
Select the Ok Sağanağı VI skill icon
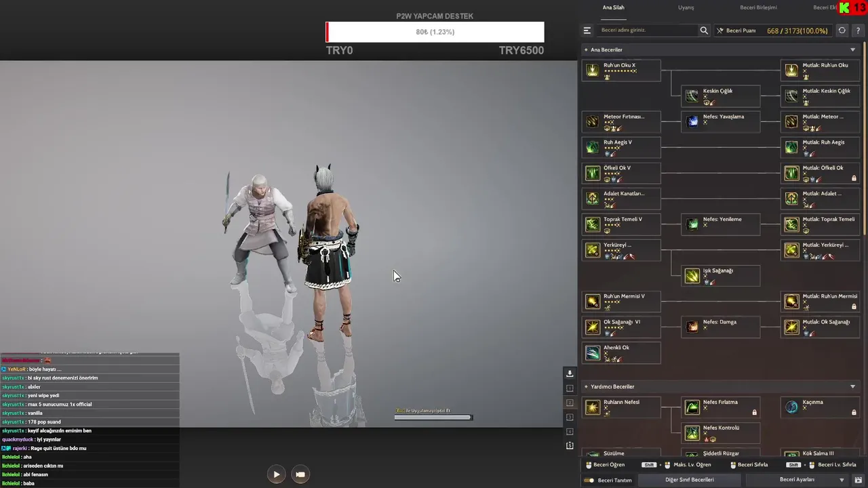pos(593,327)
